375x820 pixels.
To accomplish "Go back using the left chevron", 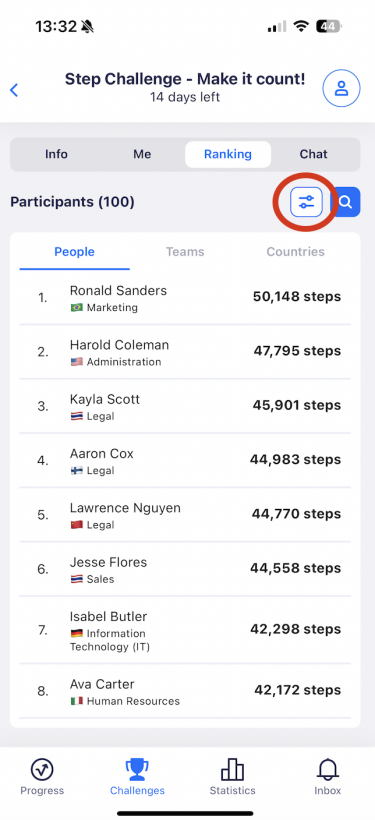I will (14, 90).
